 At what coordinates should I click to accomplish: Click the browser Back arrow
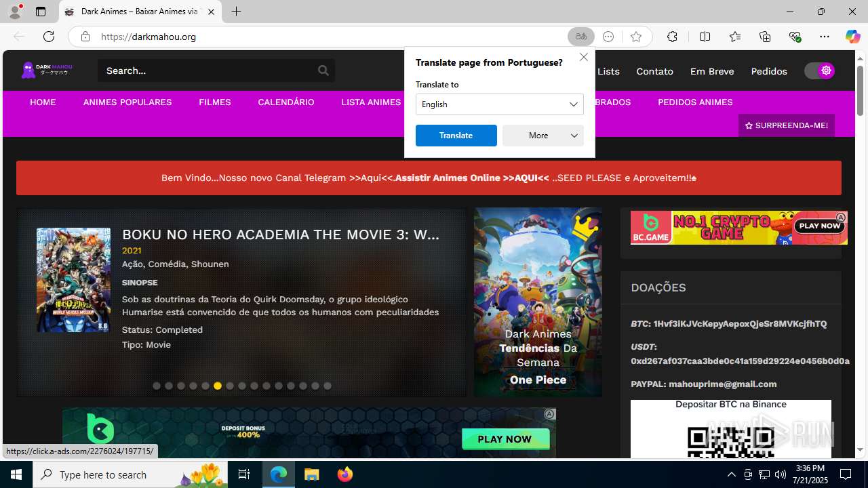click(19, 37)
